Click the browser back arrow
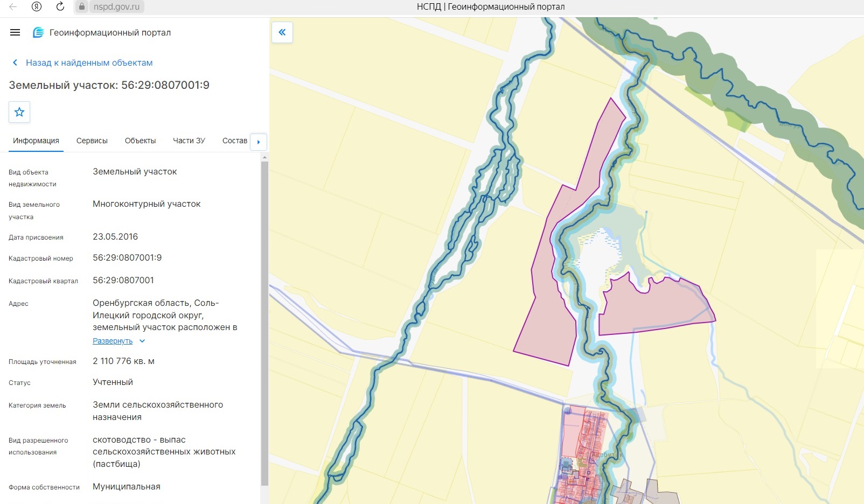 (x=13, y=6)
